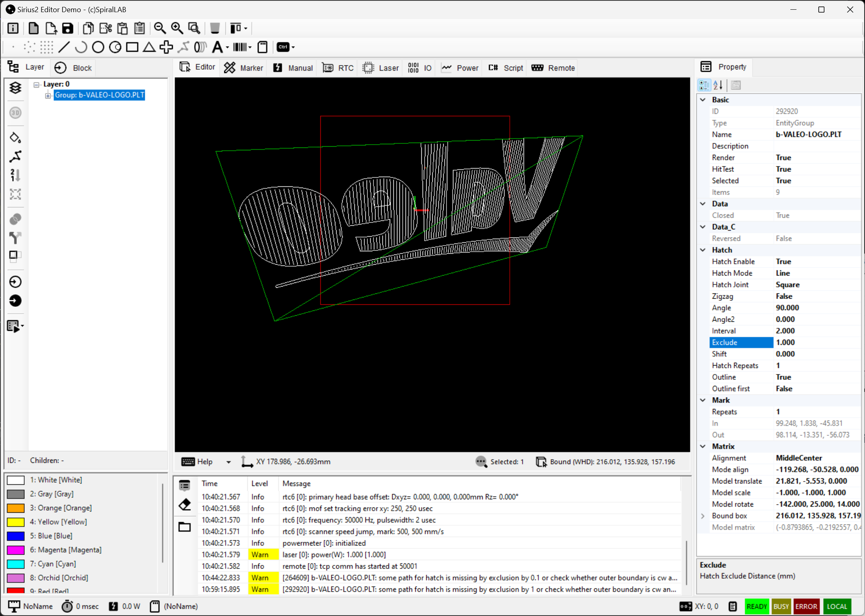Screen dimensions: 865x616
Task: Click the New document icon
Action: point(34,28)
